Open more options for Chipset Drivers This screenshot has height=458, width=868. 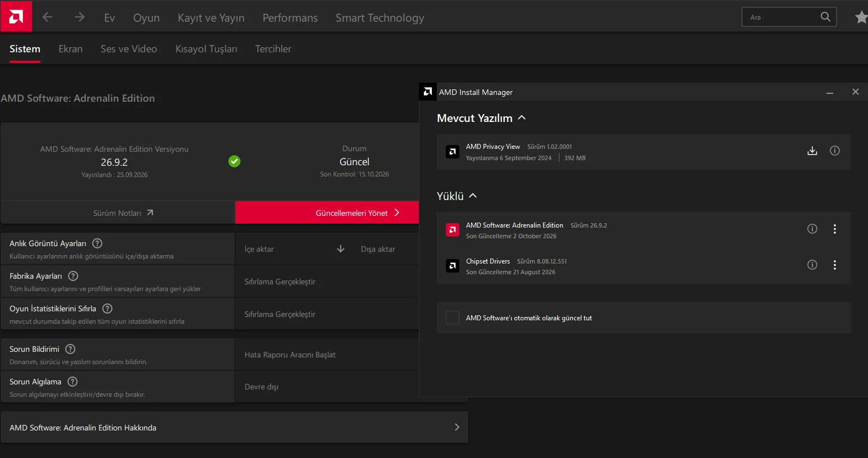tap(835, 265)
